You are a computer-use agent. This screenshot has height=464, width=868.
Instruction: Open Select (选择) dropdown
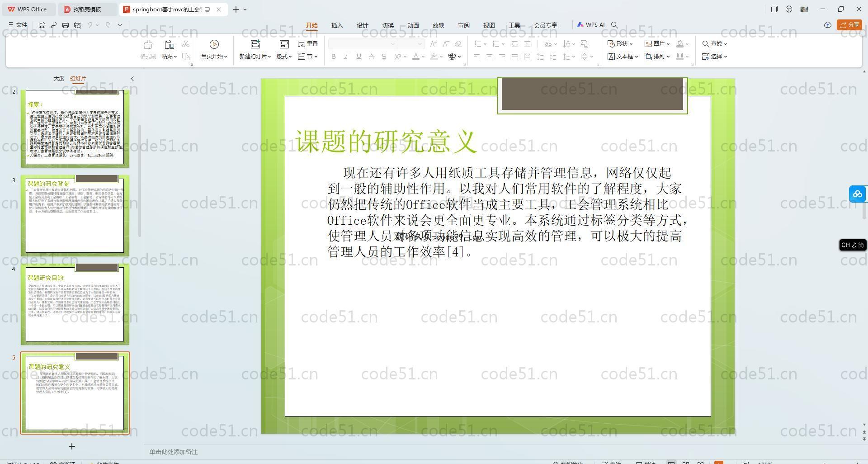coord(714,57)
